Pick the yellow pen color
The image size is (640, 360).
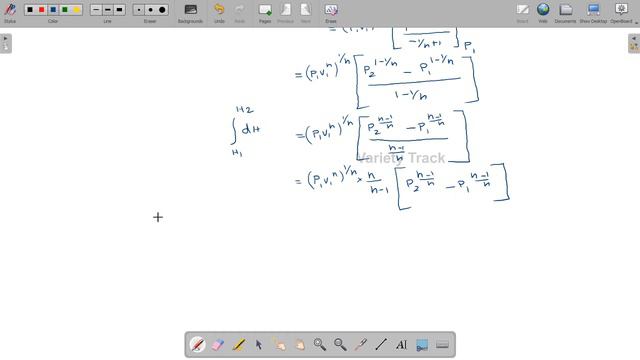coord(77,10)
